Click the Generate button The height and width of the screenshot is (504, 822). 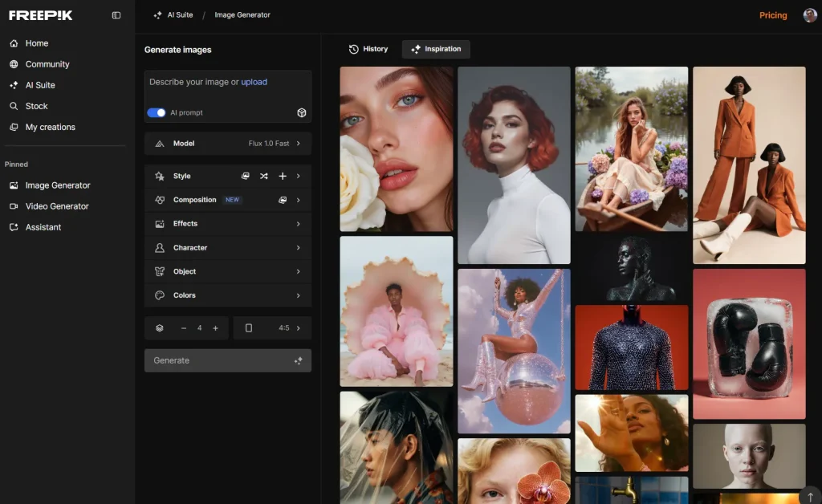pyautogui.click(x=228, y=360)
